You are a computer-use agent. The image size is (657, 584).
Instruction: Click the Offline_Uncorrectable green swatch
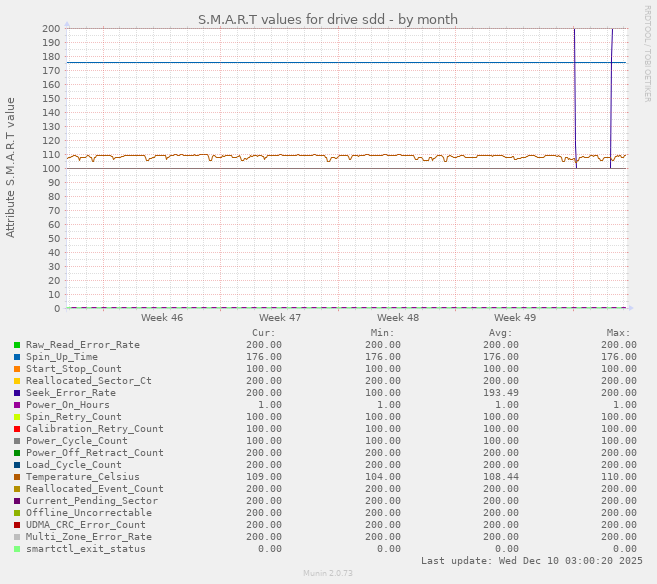click(17, 513)
